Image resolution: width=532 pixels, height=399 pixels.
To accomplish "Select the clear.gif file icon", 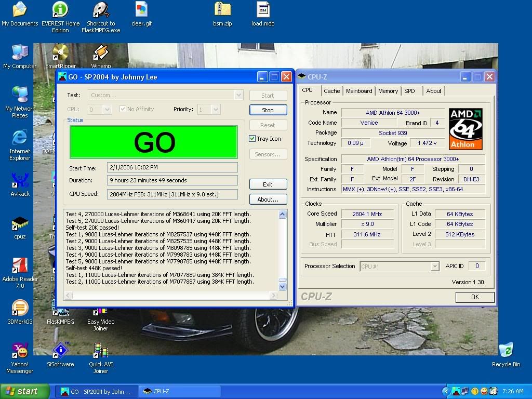I will (x=141, y=14).
